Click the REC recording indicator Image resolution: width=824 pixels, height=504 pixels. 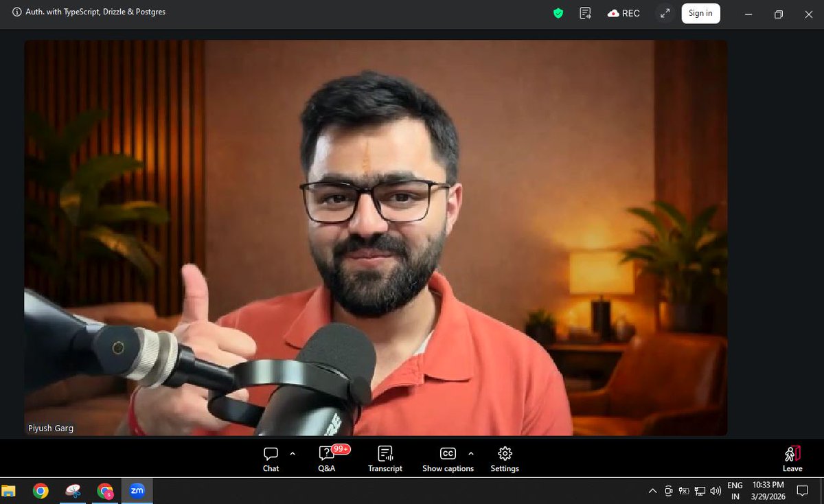(x=623, y=13)
